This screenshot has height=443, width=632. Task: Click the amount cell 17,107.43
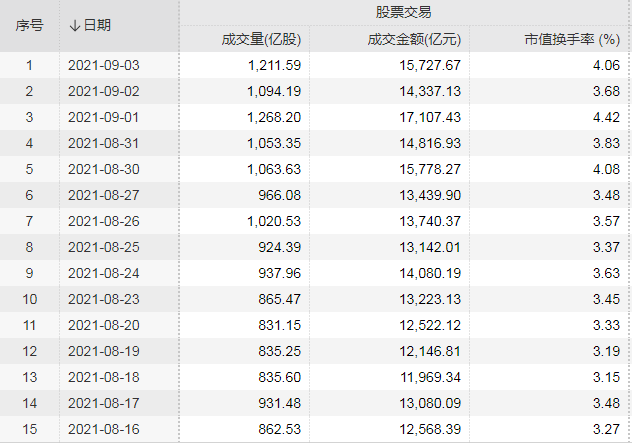click(427, 117)
